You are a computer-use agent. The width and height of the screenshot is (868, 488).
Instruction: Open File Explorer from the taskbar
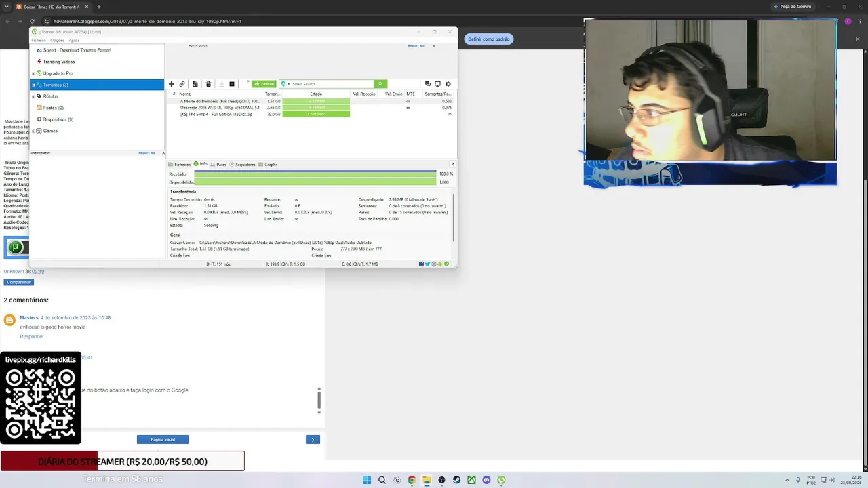click(x=427, y=480)
